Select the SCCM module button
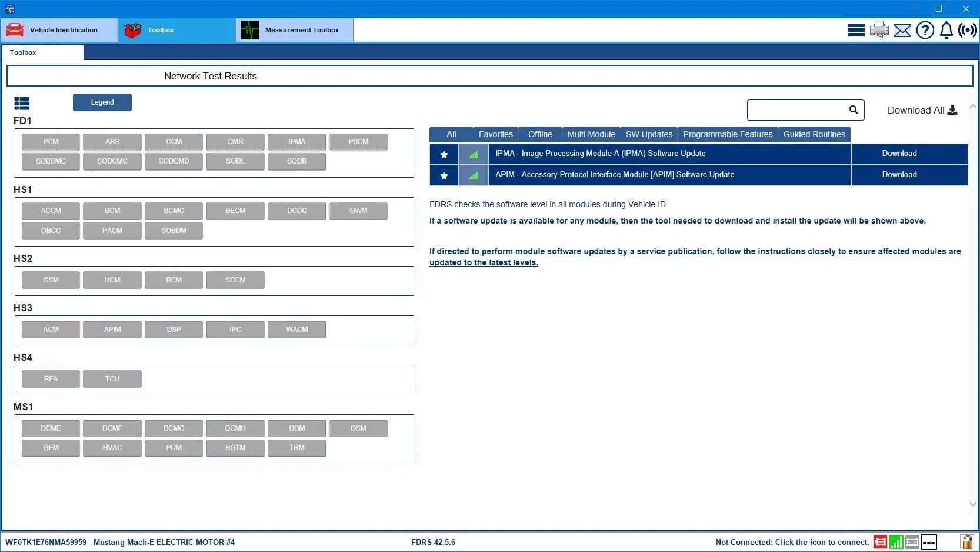The height and width of the screenshot is (552, 980). click(235, 280)
